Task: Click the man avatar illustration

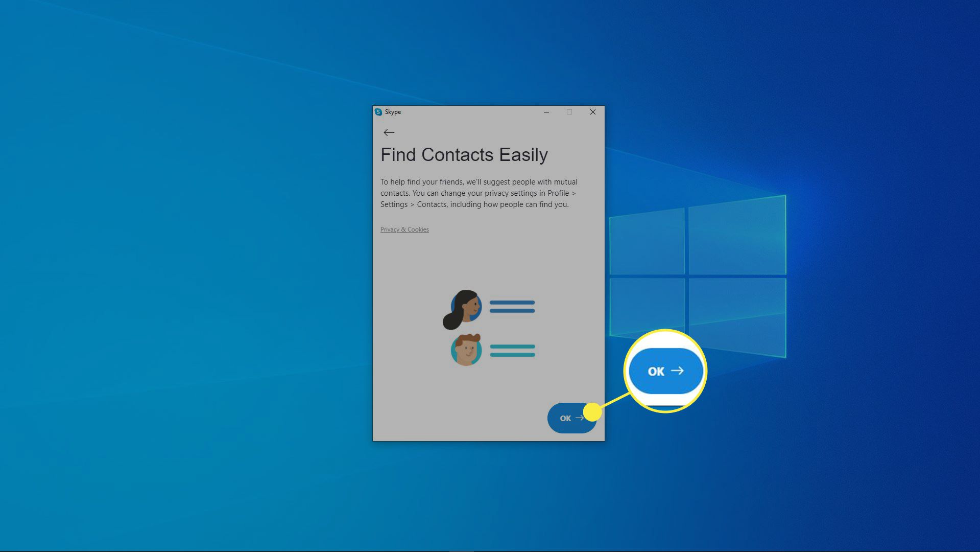Action: click(466, 350)
